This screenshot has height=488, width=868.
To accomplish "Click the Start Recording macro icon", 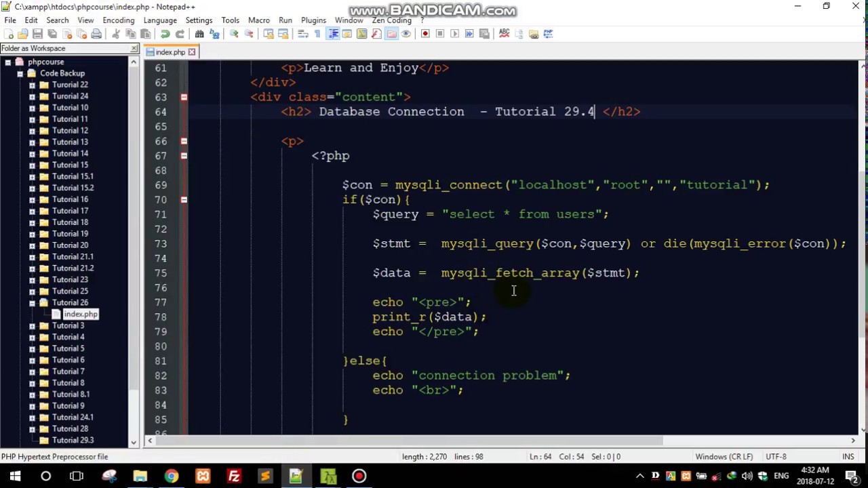I will pos(425,34).
